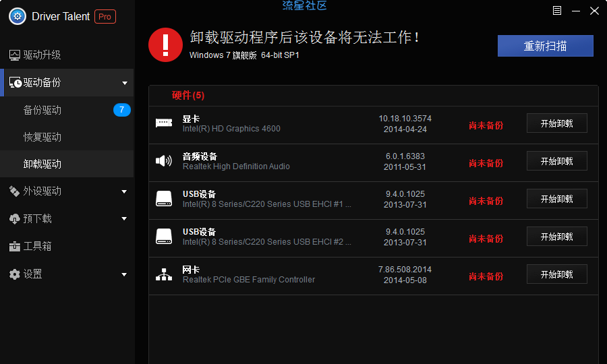Click the Realtek PCIe GBE Family Controller name
This screenshot has width=607, height=364.
pos(248,280)
